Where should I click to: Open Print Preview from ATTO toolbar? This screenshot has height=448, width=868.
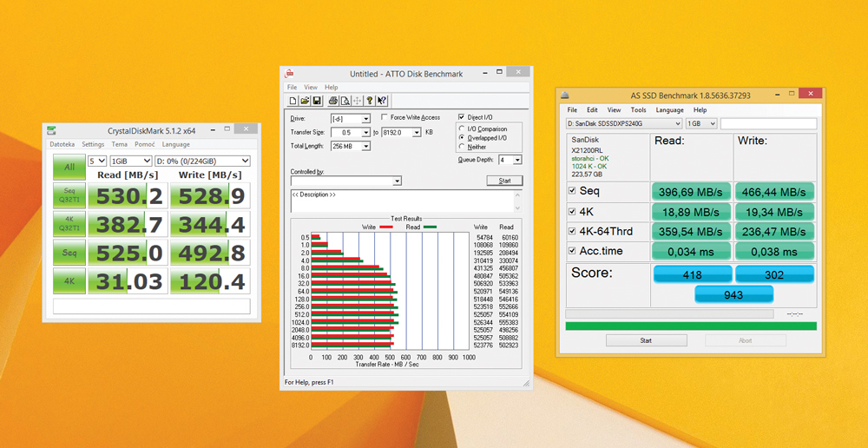click(x=345, y=101)
